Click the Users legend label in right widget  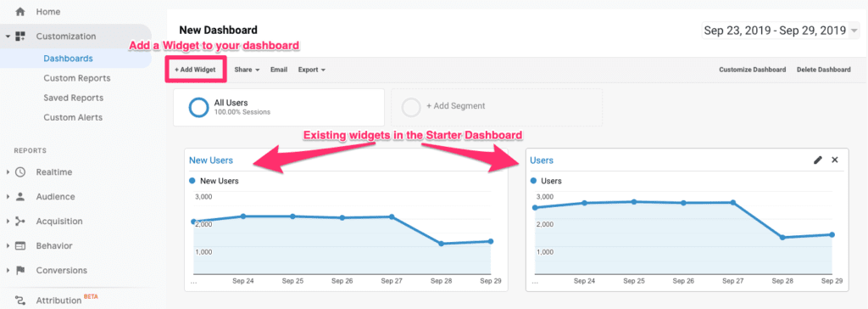[x=551, y=181]
